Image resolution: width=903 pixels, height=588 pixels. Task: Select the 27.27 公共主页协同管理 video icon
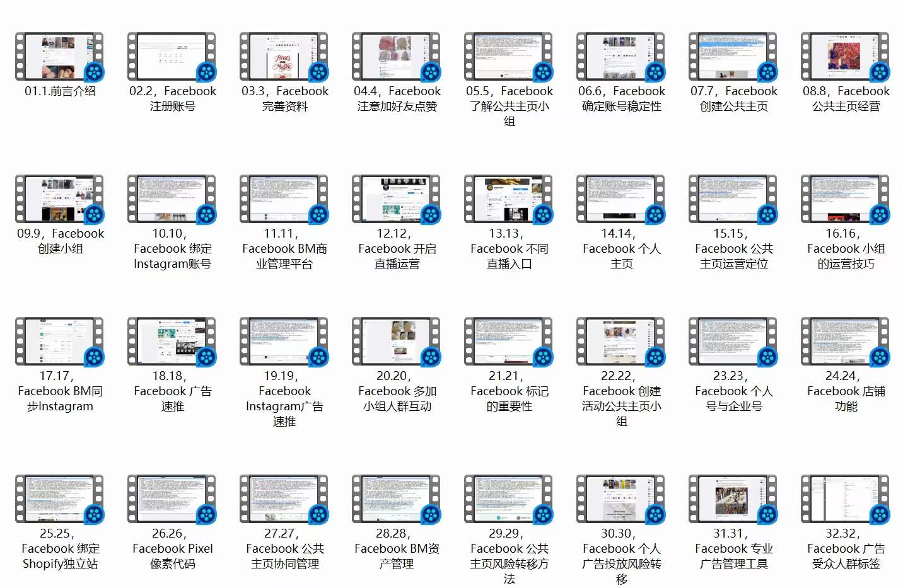(x=284, y=499)
